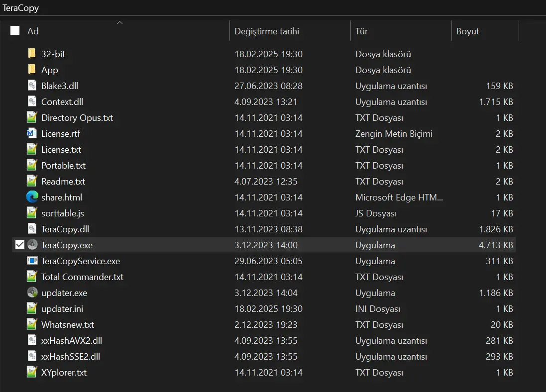Toggle the select-all checkbox in header

pyautogui.click(x=15, y=31)
